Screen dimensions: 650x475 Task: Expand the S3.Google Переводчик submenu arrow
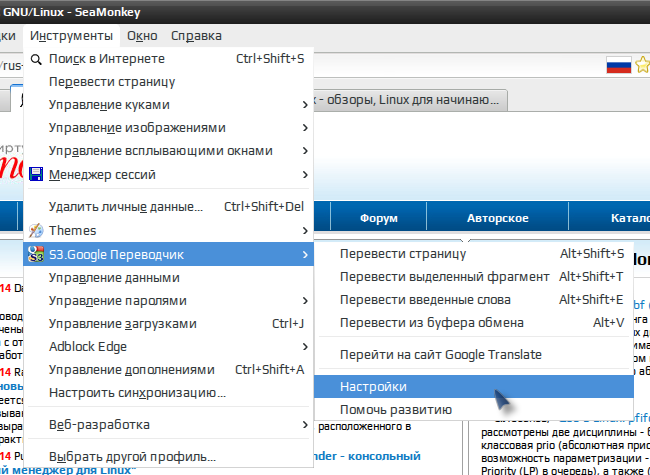[305, 254]
